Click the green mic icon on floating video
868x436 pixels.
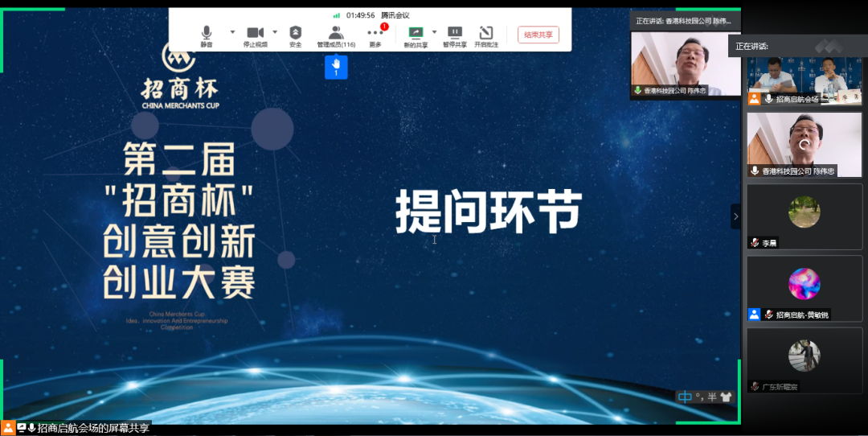click(x=638, y=90)
